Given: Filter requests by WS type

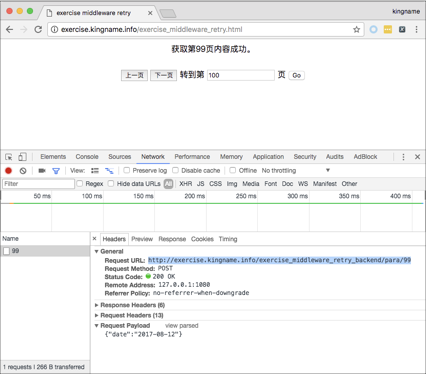Looking at the screenshot, I should point(303,184).
